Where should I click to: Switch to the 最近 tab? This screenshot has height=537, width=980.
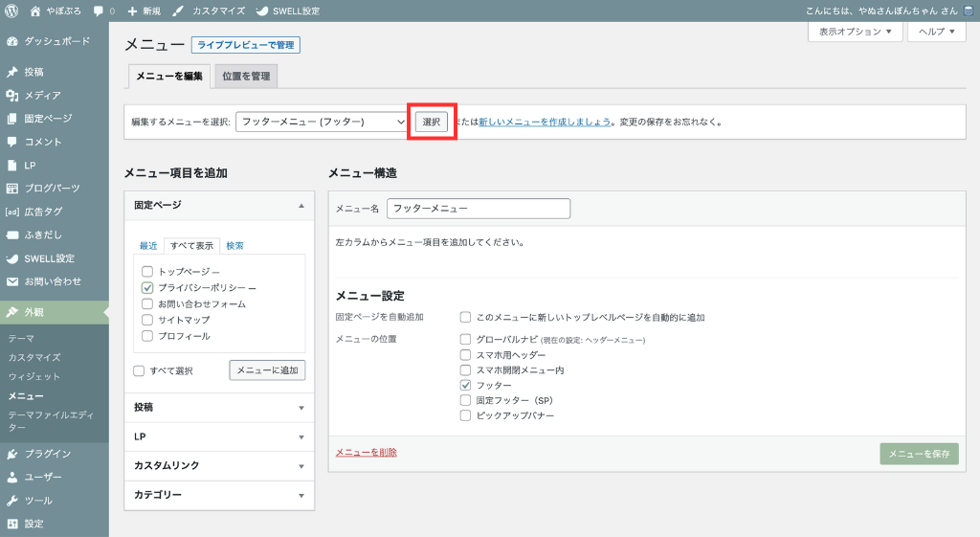click(x=148, y=246)
